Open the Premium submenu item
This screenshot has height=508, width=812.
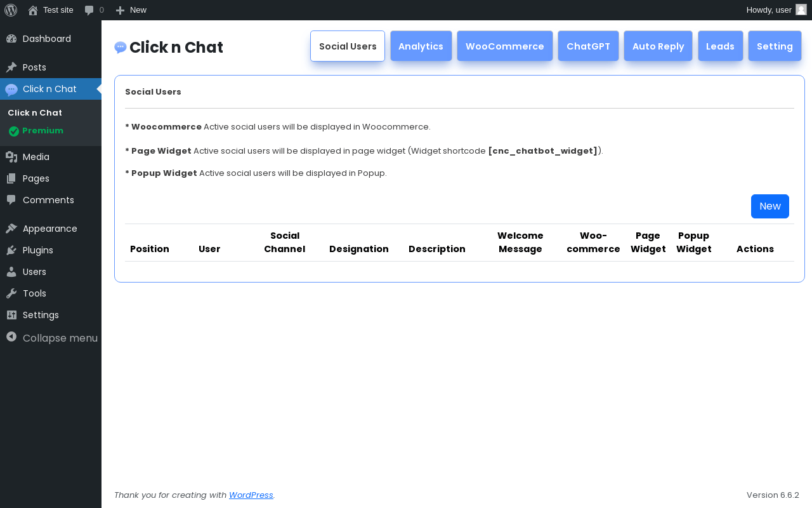(43, 131)
